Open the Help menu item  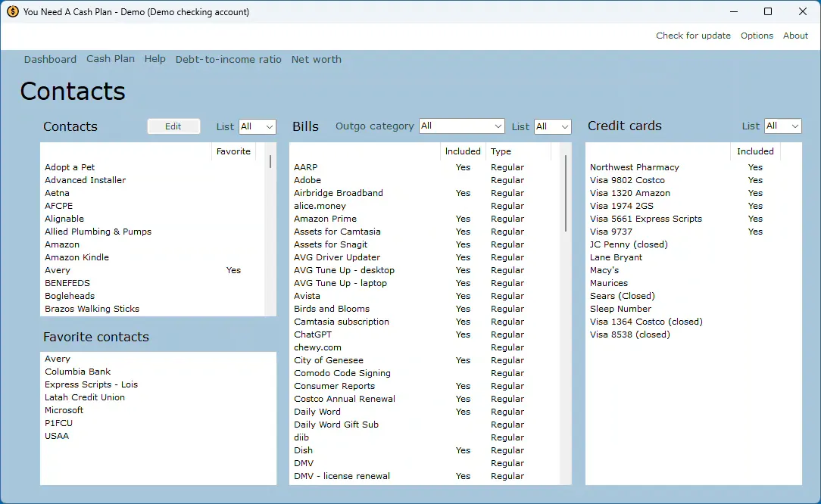coord(155,58)
